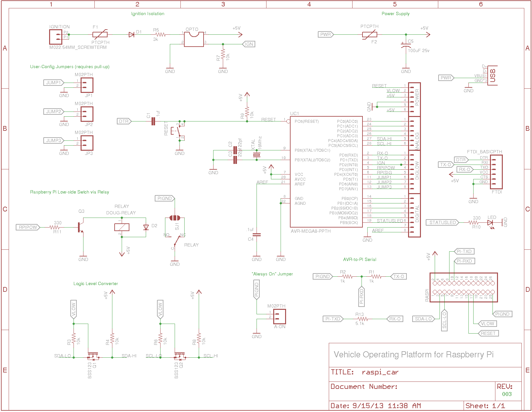Select the DOUG-RELAY coil symbol
This screenshot has width=532, height=412.
click(x=122, y=227)
